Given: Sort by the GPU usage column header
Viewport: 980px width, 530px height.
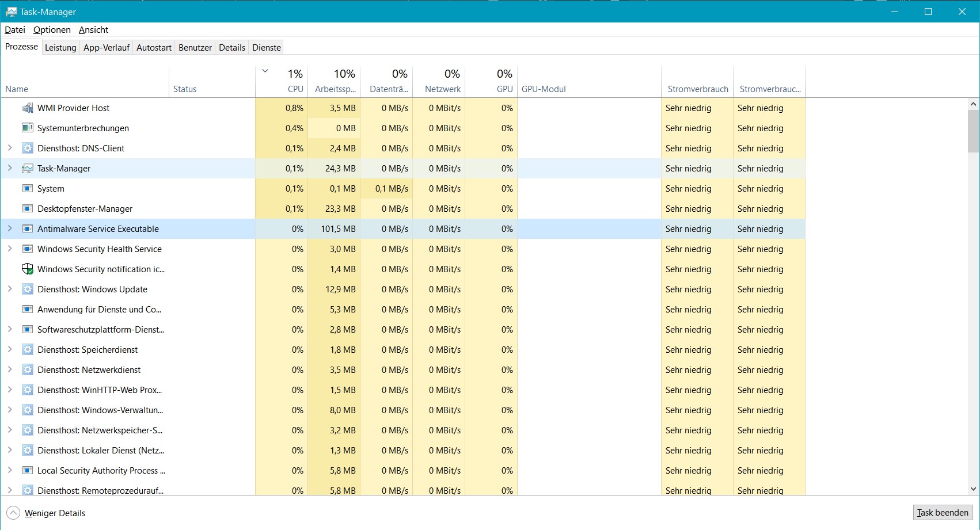Looking at the screenshot, I should point(491,82).
